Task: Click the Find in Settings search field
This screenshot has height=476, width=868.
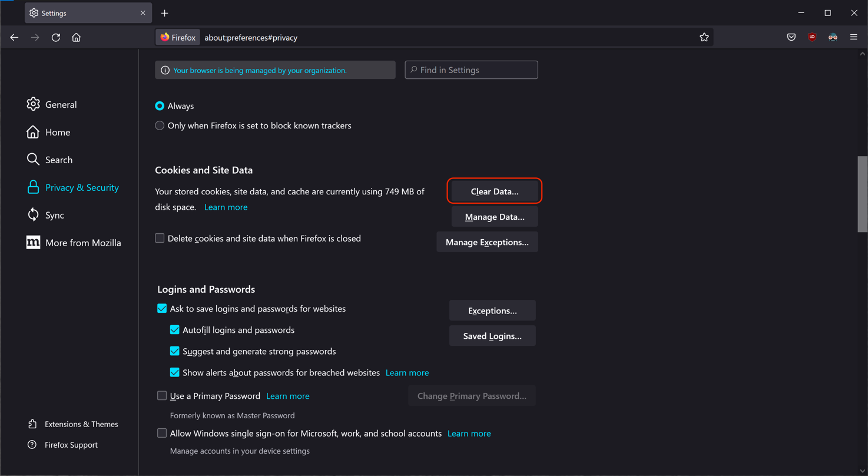Action: pos(471,70)
